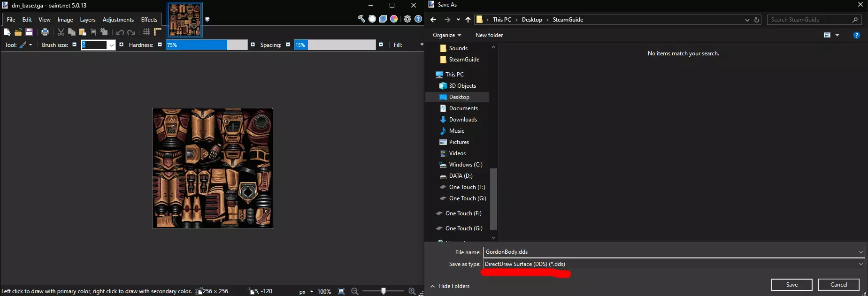
Task: Click the Open file folder icon in paint.net
Action: tap(18, 32)
